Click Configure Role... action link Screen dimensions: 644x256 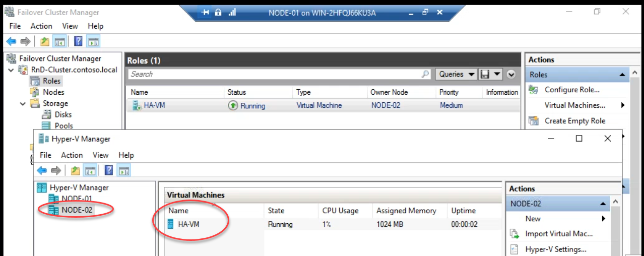coord(572,90)
